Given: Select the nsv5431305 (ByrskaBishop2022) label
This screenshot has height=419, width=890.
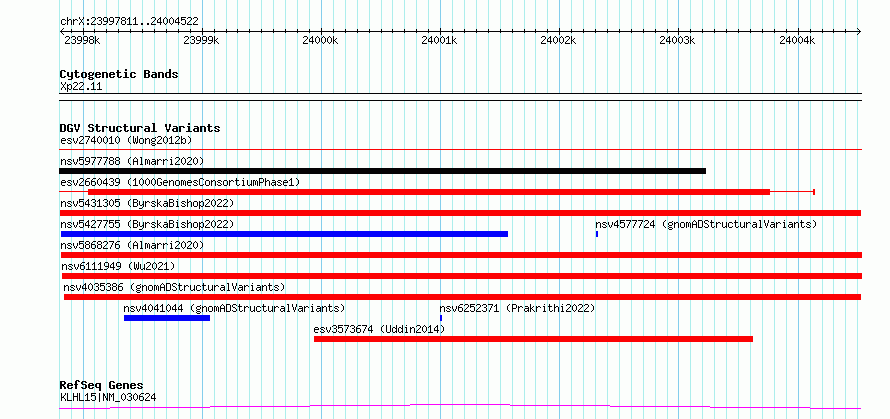Looking at the screenshot, I should [x=146, y=203].
